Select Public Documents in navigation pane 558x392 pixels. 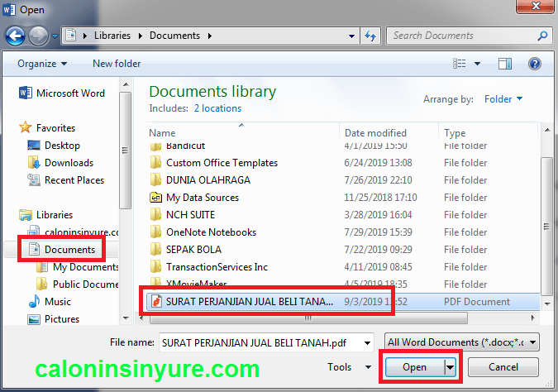click(77, 284)
